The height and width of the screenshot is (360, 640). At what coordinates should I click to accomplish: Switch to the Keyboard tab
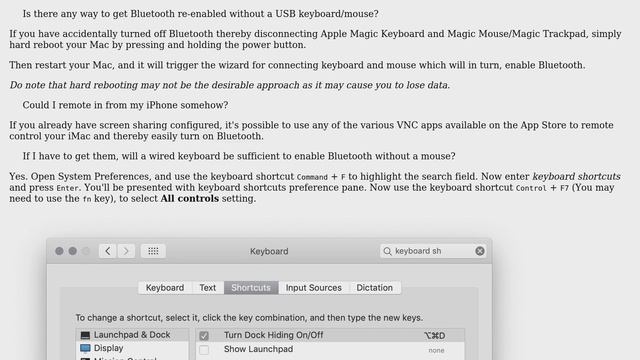tap(165, 288)
